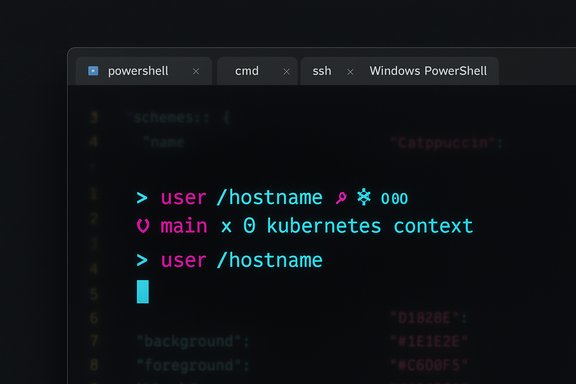Switch to the ssh tab
Viewport: 576px width, 384px height.
[x=322, y=71]
